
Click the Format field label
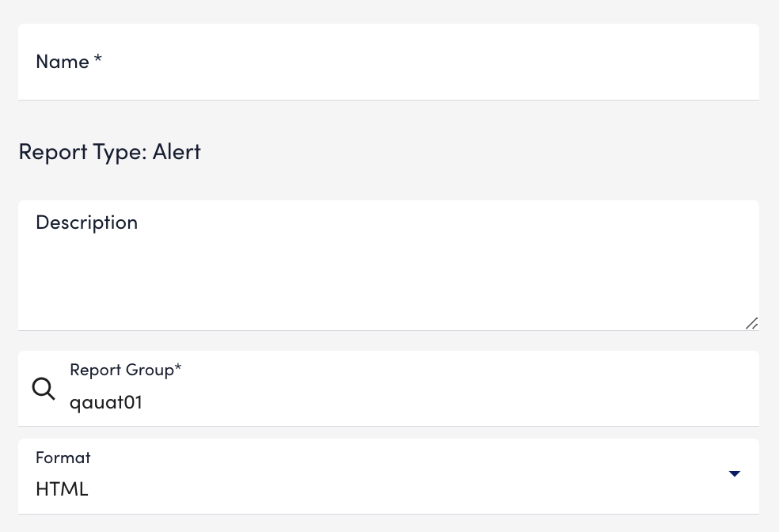tap(63, 458)
